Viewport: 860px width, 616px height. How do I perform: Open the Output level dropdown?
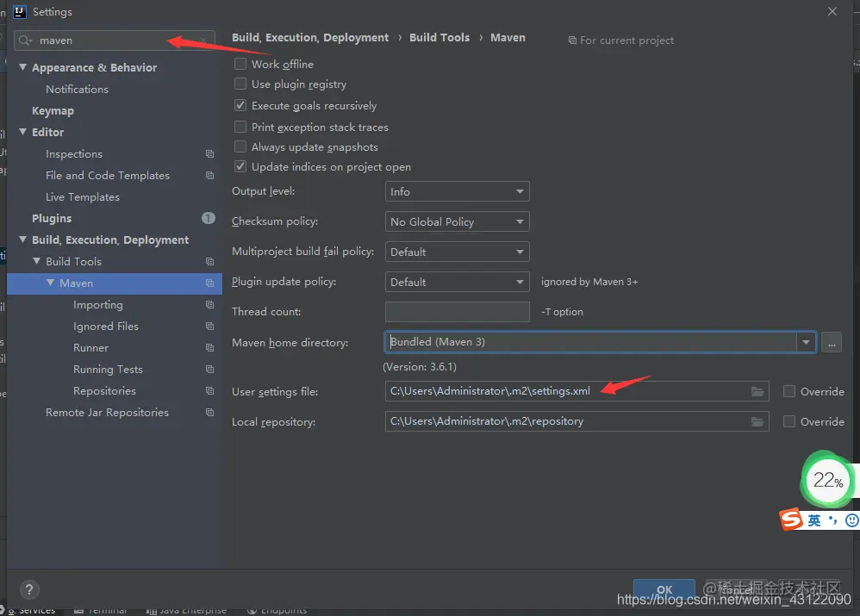pyautogui.click(x=457, y=191)
